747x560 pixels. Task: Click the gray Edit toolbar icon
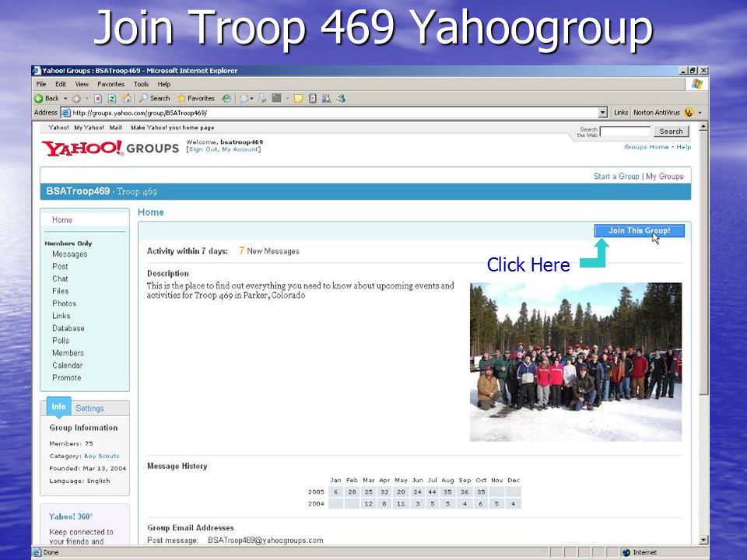point(277,98)
